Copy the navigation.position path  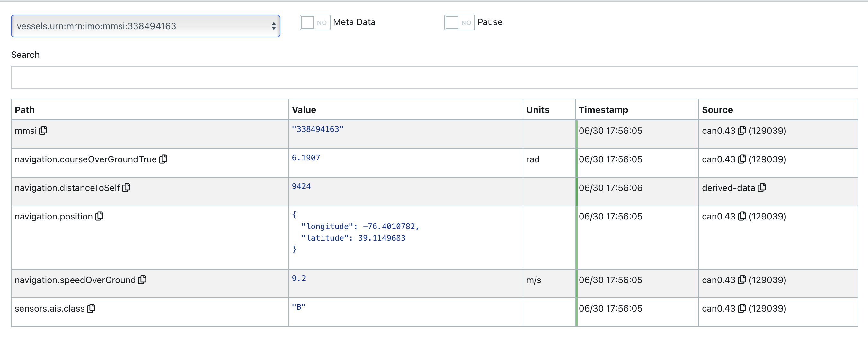(x=99, y=216)
